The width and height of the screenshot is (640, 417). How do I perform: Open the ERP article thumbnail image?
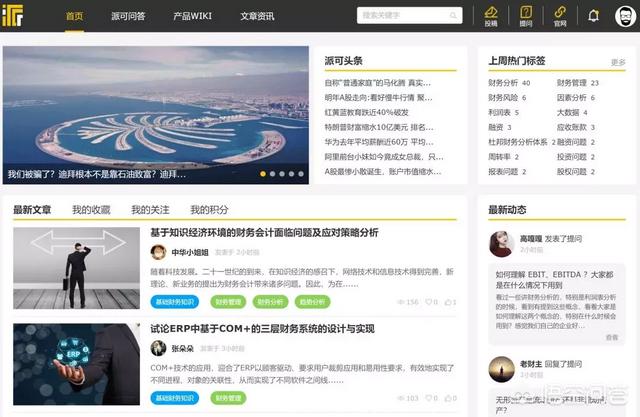[76, 364]
